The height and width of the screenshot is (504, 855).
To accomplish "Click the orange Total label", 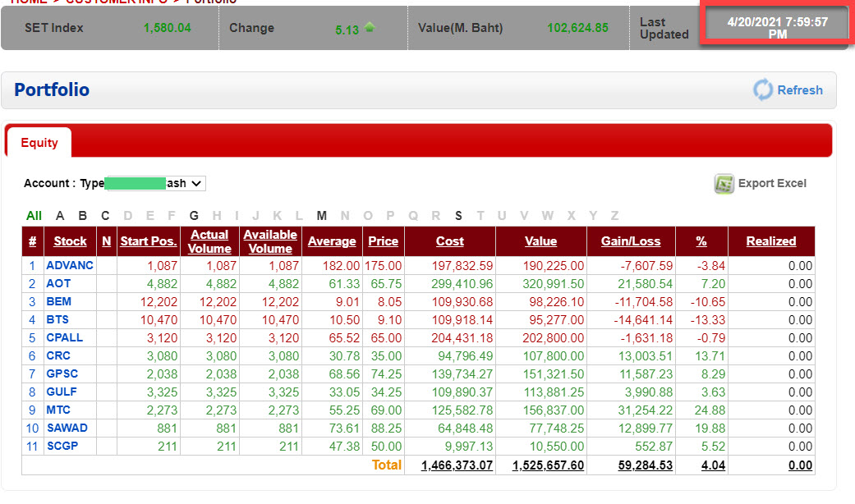I will [387, 465].
